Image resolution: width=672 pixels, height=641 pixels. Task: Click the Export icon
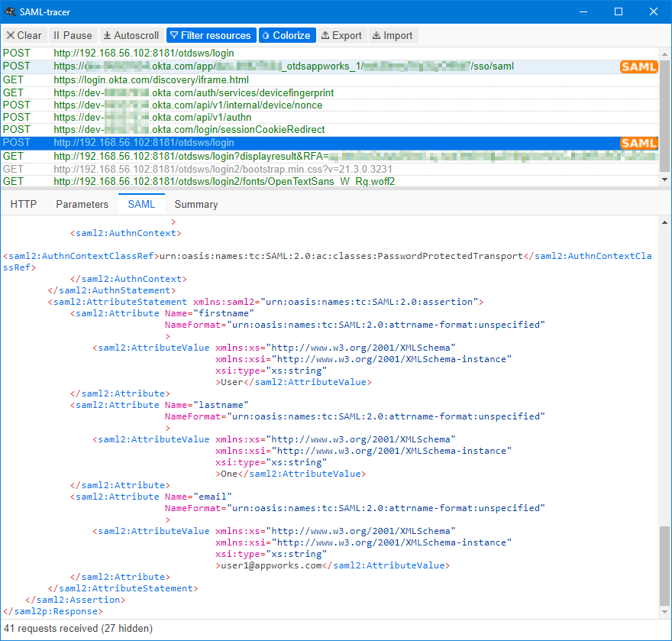click(x=326, y=35)
